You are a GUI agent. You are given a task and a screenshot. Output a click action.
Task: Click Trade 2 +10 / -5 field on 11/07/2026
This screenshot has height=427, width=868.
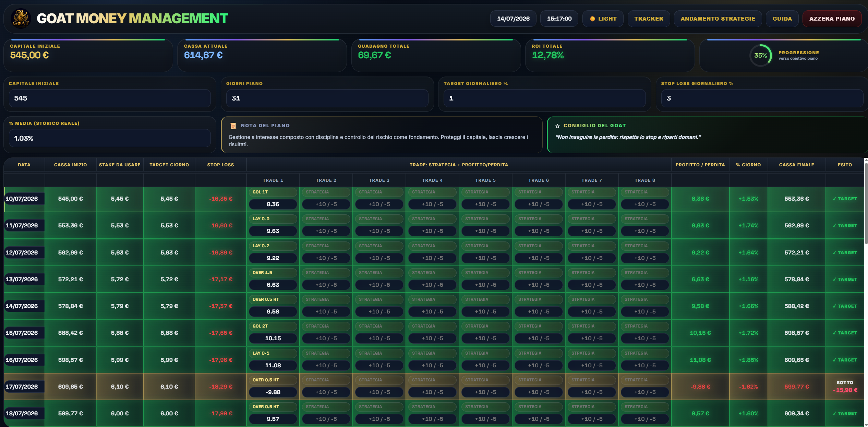click(x=326, y=231)
